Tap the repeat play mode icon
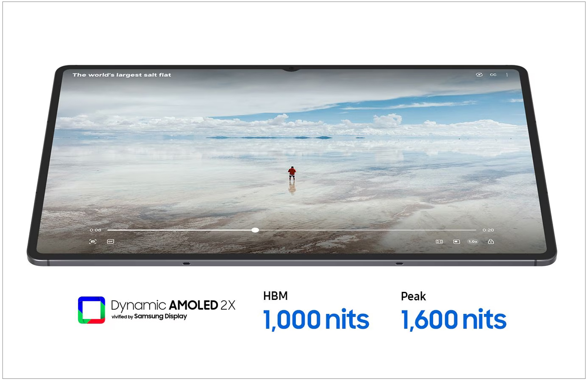This screenshot has height=381, width=588. click(479, 75)
